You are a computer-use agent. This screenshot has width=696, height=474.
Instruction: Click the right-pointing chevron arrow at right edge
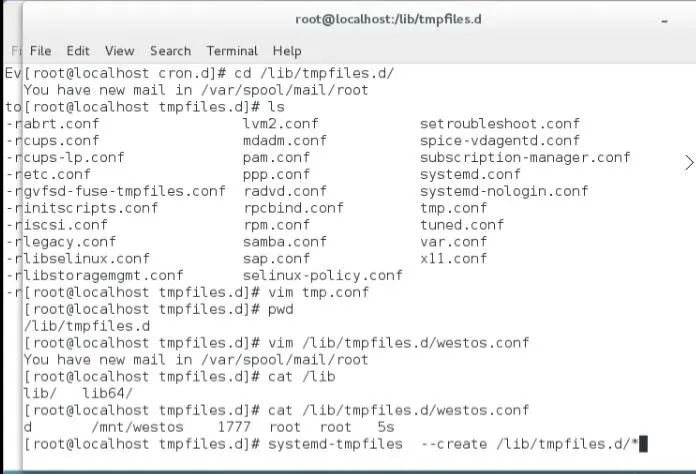point(689,162)
